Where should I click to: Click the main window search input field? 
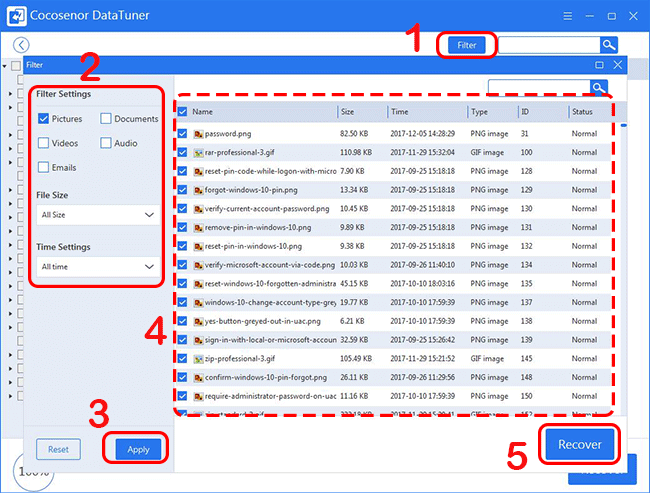point(549,45)
